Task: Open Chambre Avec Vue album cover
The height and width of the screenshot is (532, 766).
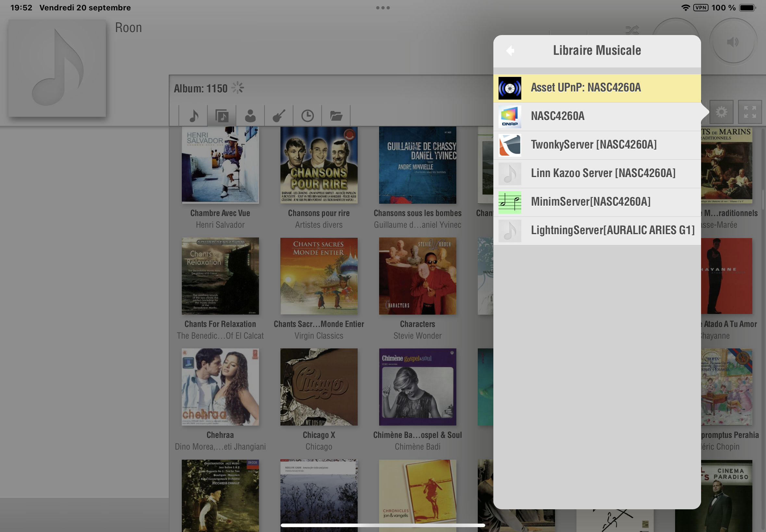Action: (220, 165)
